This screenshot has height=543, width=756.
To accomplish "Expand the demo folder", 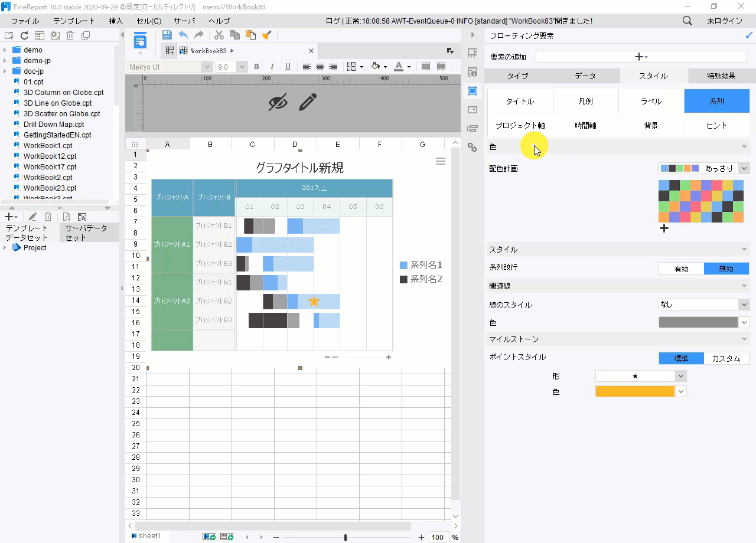I will [5, 50].
